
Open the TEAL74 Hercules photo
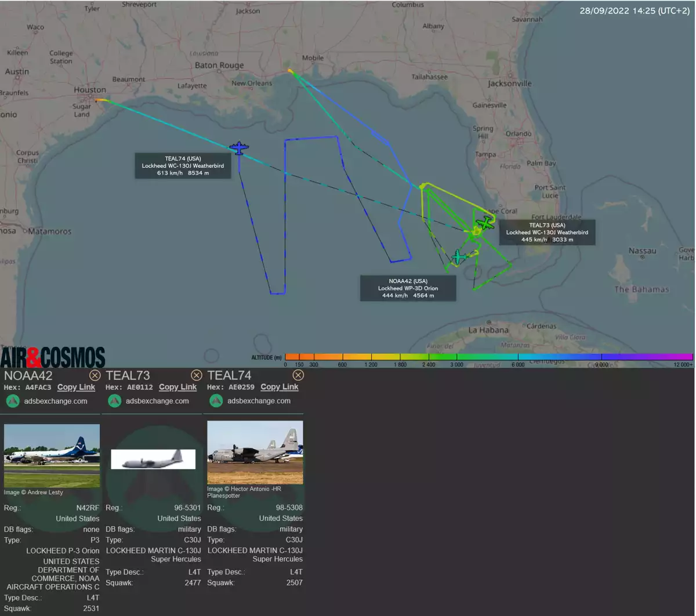click(255, 452)
